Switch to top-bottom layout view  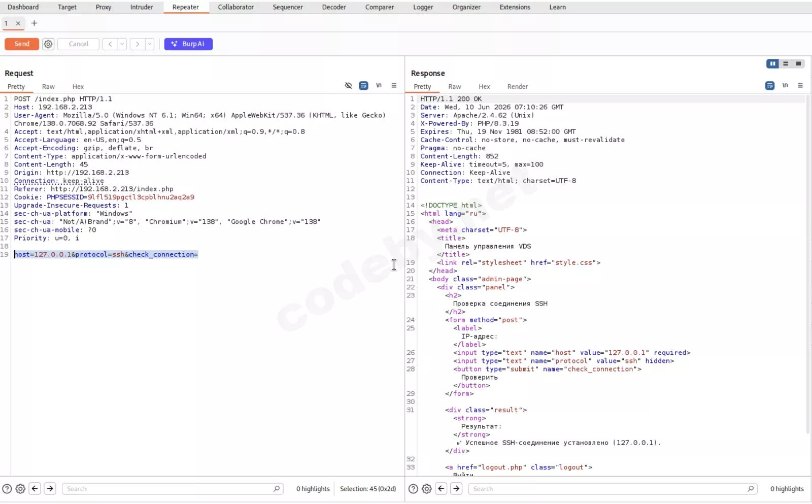pyautogui.click(x=786, y=63)
